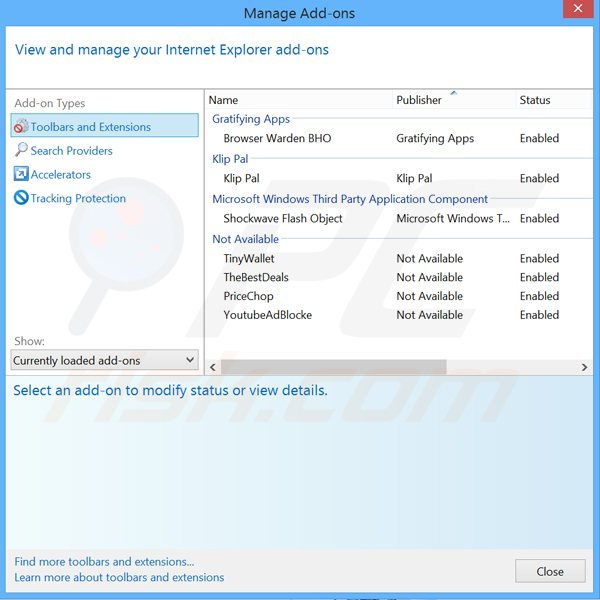
Task: Click the Status column header
Action: (x=535, y=100)
